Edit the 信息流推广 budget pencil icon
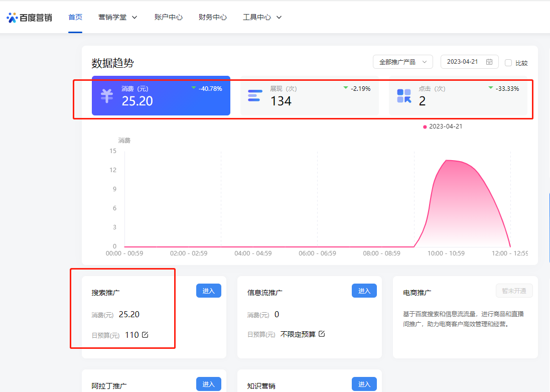The width and height of the screenshot is (550, 392). coord(322,334)
